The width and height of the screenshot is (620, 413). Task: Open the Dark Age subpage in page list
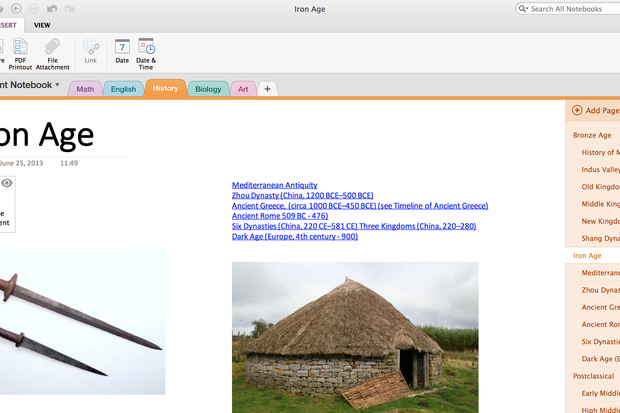[x=600, y=359]
